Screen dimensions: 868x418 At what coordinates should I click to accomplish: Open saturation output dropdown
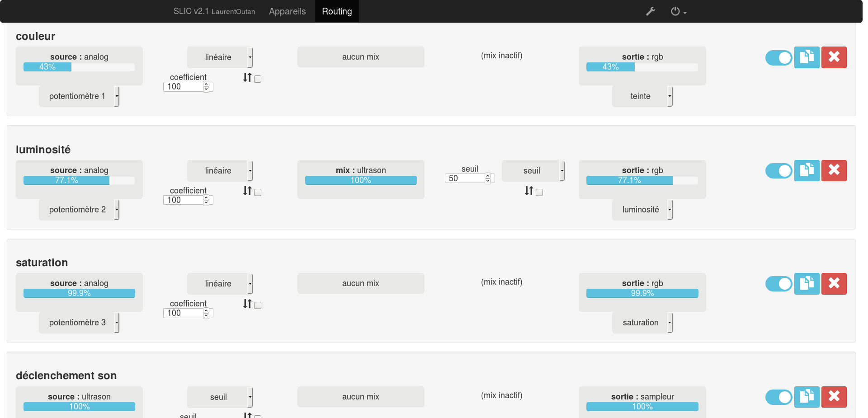pyautogui.click(x=642, y=323)
